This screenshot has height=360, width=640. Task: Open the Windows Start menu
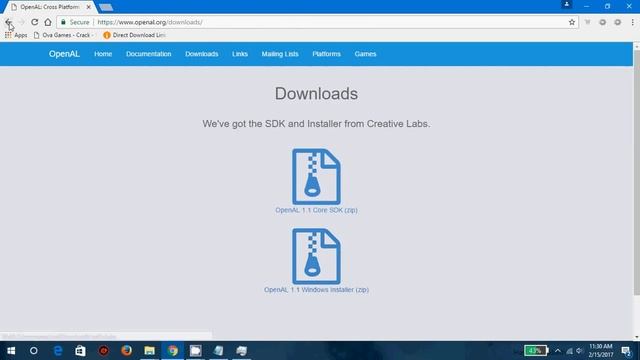pos(11,351)
